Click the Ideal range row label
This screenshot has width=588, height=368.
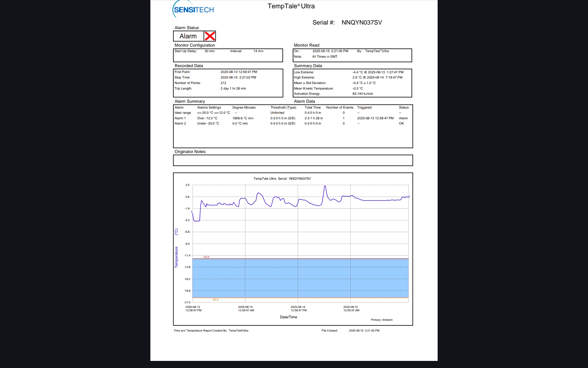pyautogui.click(x=183, y=113)
